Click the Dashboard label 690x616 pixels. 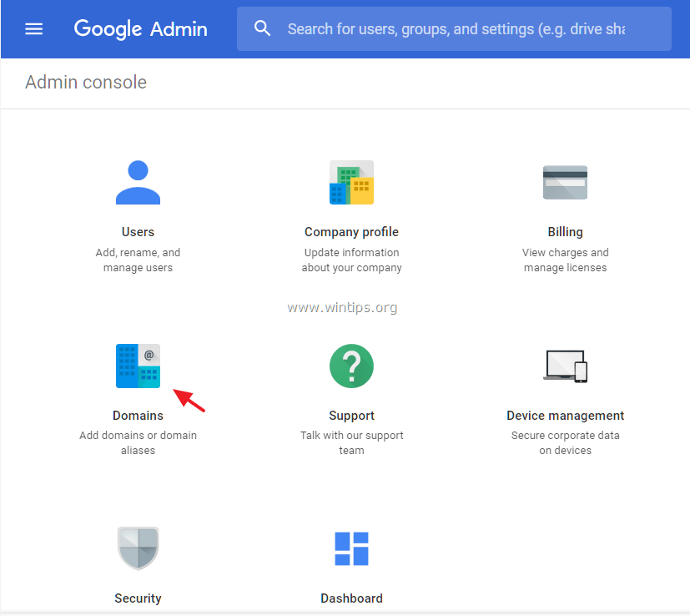(351, 598)
